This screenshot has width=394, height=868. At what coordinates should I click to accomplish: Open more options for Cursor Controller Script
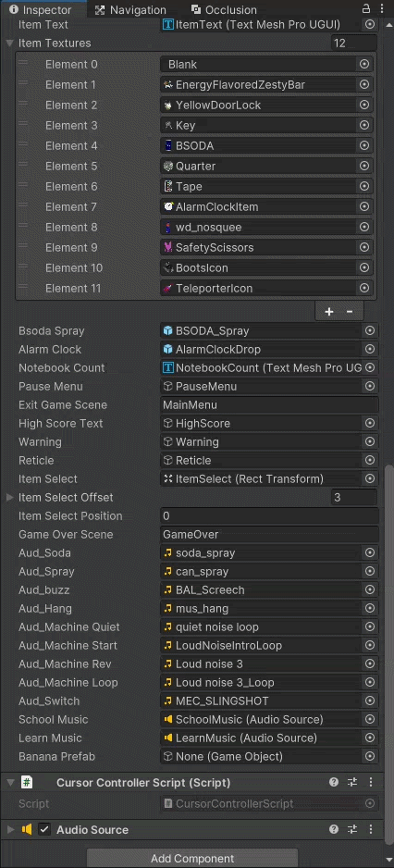coord(371,782)
